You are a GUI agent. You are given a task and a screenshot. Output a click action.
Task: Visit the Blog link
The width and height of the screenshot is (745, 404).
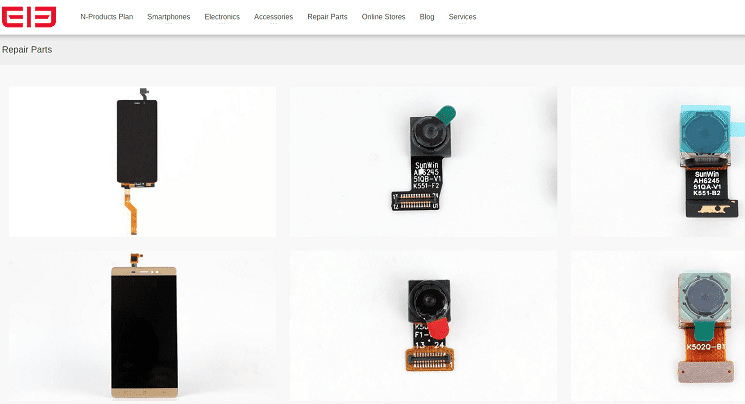click(427, 17)
